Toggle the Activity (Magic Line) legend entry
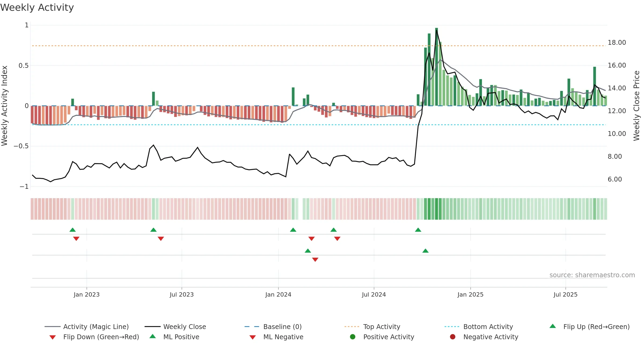This screenshot has height=362, width=644. click(87, 327)
